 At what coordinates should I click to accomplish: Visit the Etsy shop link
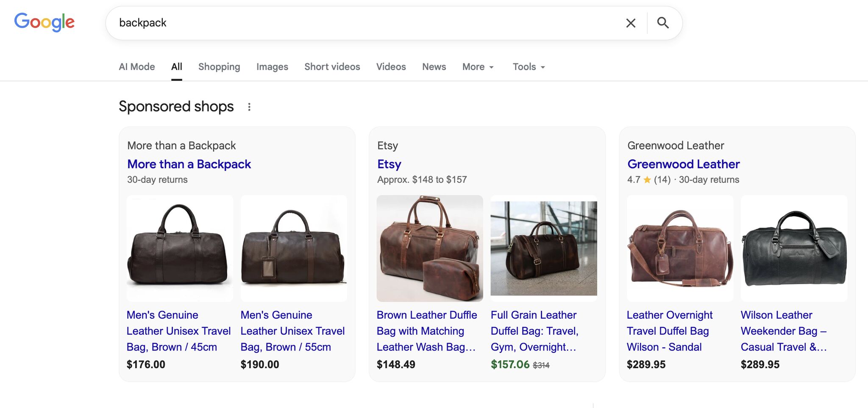coord(389,164)
